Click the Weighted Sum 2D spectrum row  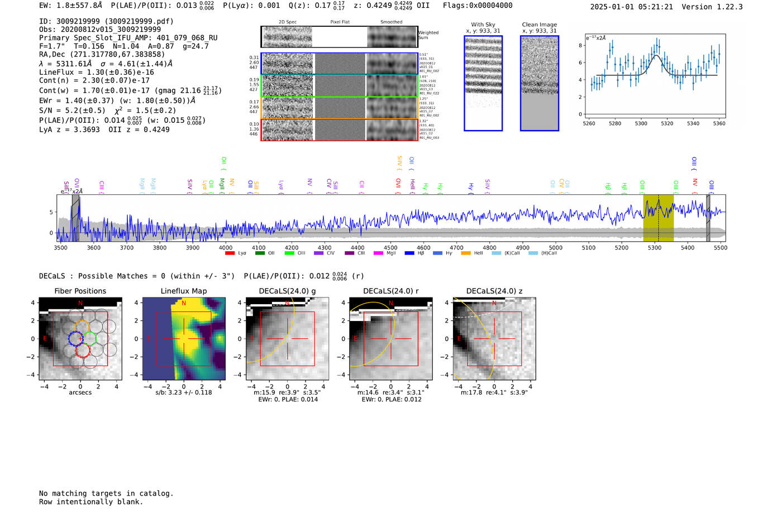coord(340,37)
